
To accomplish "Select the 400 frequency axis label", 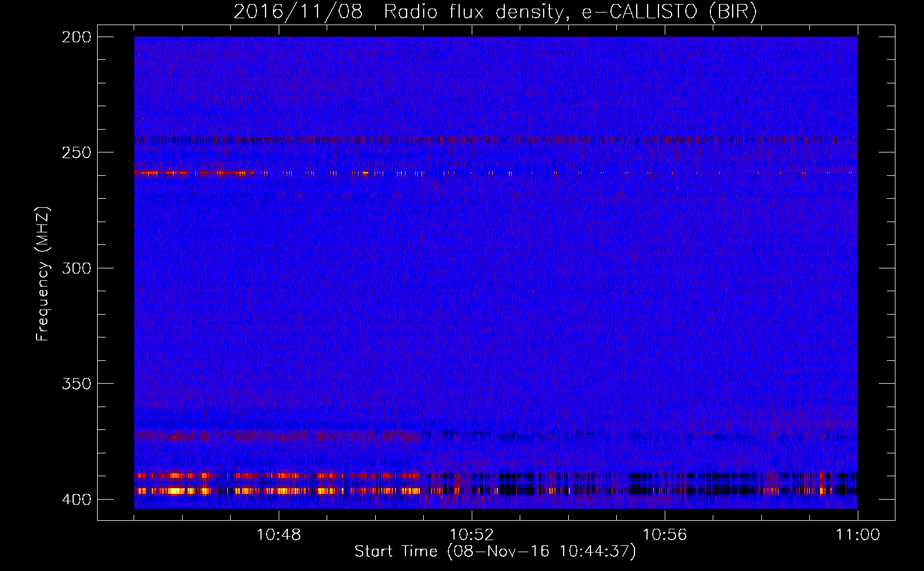I will coord(77,499).
